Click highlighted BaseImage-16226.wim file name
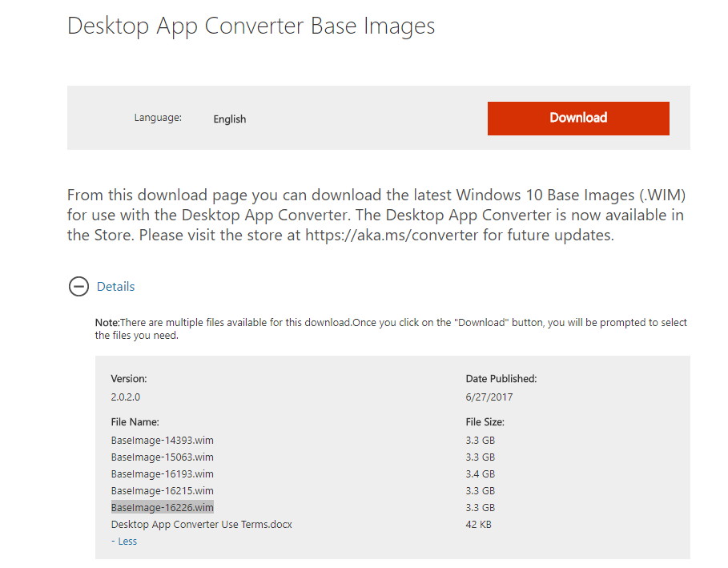Image resolution: width=728 pixels, height=568 pixels. pos(162,507)
